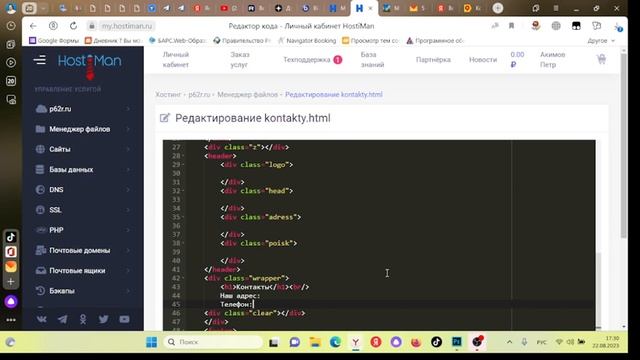Open Менеджер файлов in sidebar
This screenshot has width=640, height=360.
tap(80, 129)
